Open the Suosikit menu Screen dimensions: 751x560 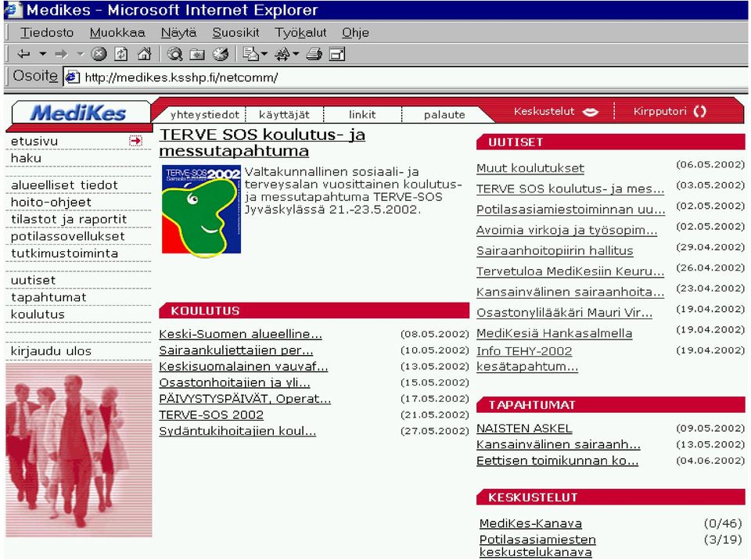235,33
